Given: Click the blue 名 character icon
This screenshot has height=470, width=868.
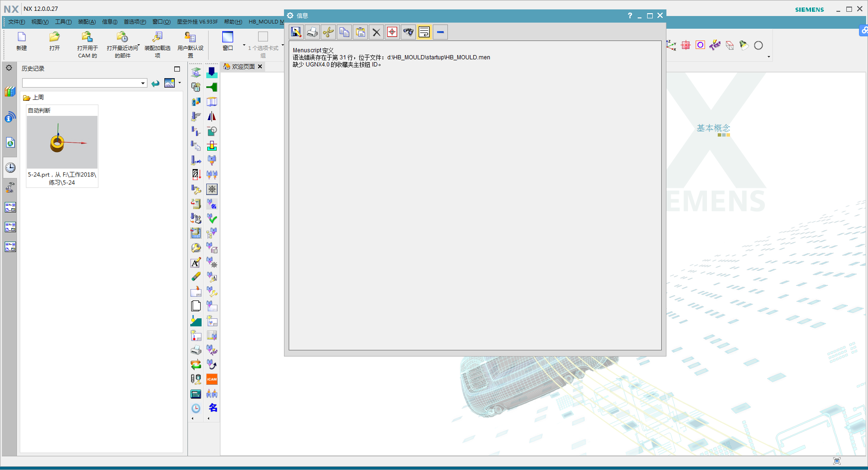Looking at the screenshot, I should click(213, 408).
